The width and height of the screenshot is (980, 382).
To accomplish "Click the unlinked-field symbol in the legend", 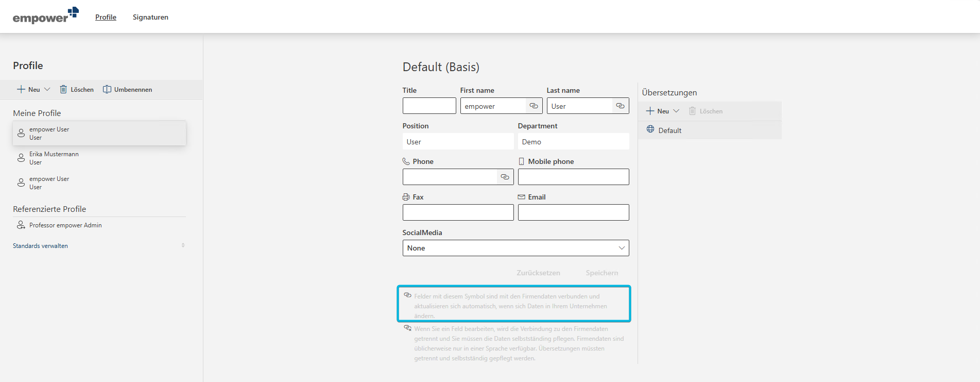I will pos(407,328).
